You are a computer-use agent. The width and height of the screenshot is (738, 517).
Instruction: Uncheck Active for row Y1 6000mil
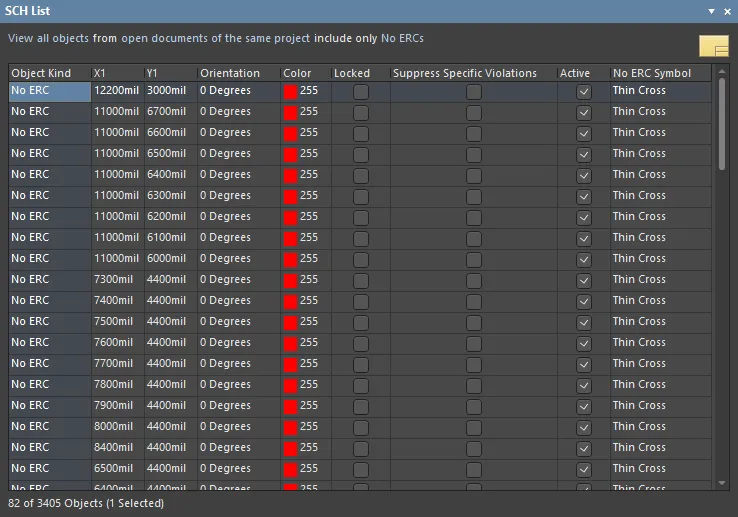pyautogui.click(x=584, y=259)
